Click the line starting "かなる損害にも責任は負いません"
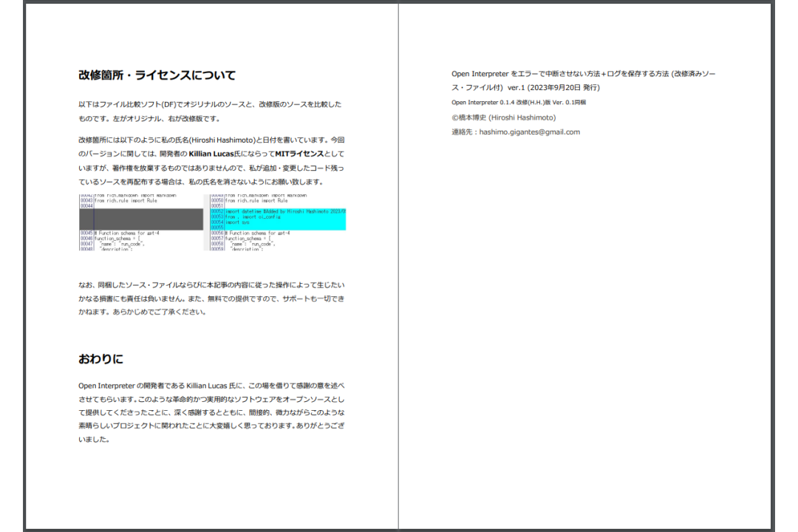 point(211,299)
